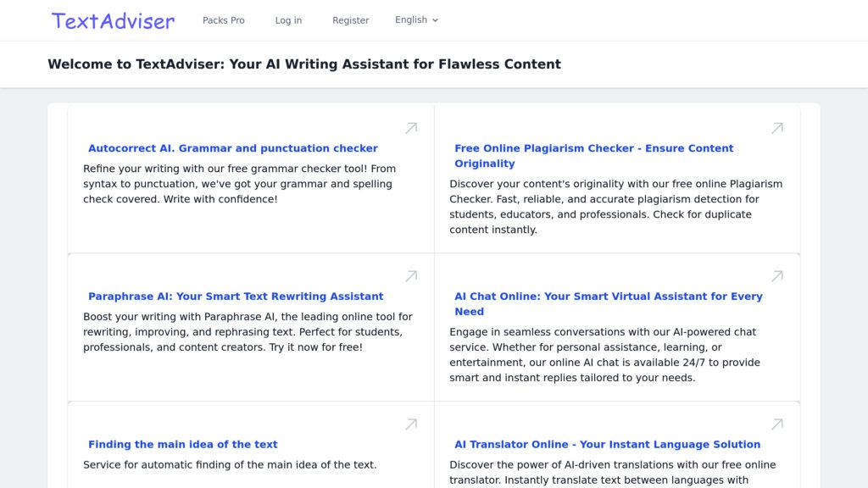
Task: Click arrow icon on AI Chat Online card
Action: [x=777, y=276]
